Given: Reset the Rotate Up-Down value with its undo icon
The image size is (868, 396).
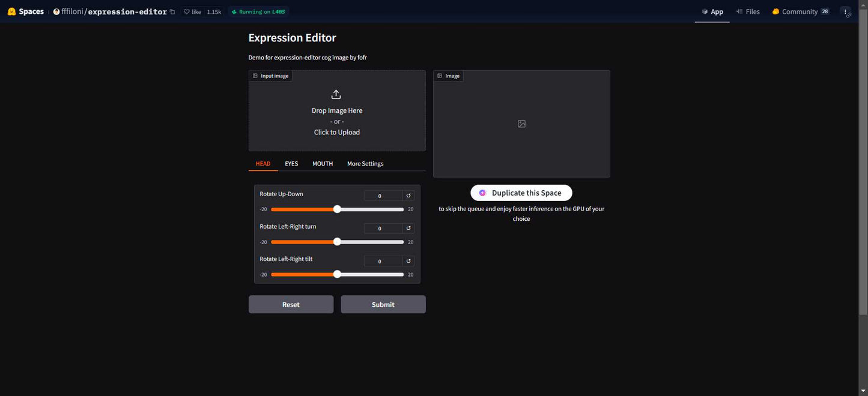Looking at the screenshot, I should tap(408, 196).
